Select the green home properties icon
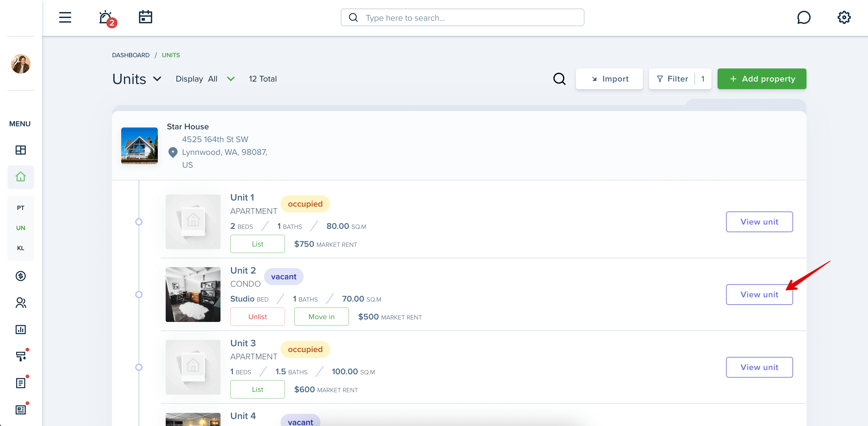 coord(20,177)
